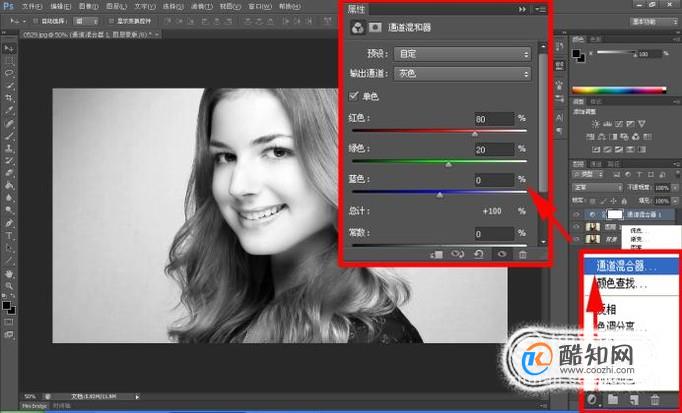Open the 文件(F) File menu
Screen dimensions: 682x413
point(32,7)
